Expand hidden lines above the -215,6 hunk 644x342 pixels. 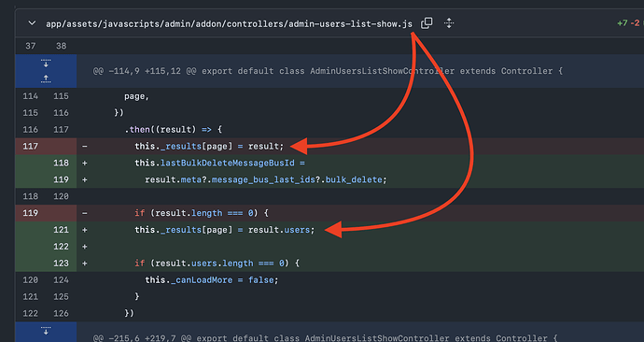[46, 332]
